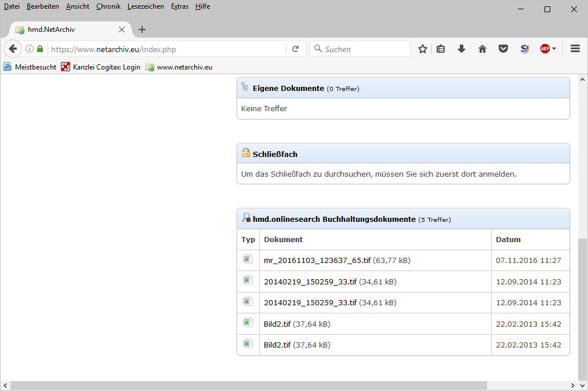The height and width of the screenshot is (391, 588).
Task: Click the document icon beside Bild2.tif
Action: [x=248, y=323]
